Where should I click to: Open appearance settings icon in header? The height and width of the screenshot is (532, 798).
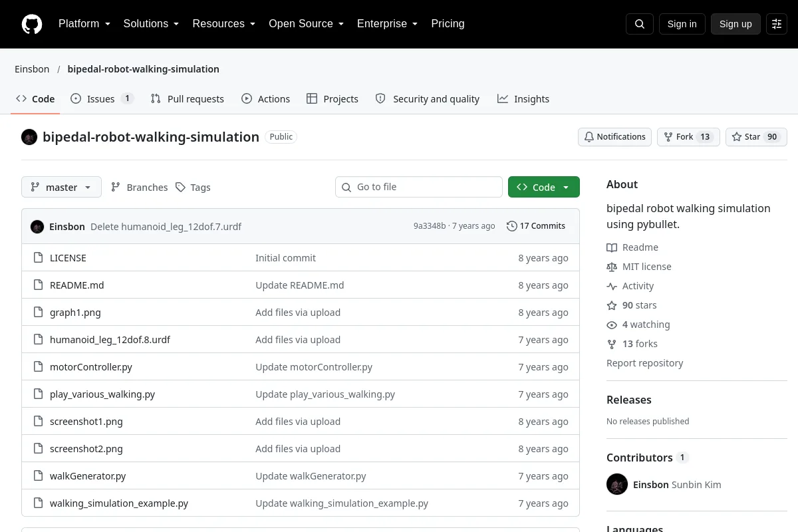(777, 24)
